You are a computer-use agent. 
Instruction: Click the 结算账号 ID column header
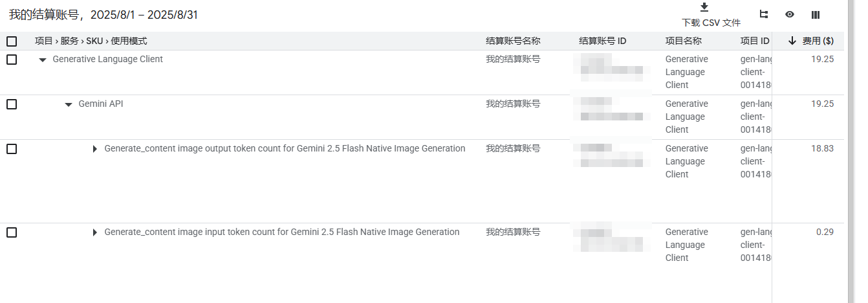[x=603, y=41]
